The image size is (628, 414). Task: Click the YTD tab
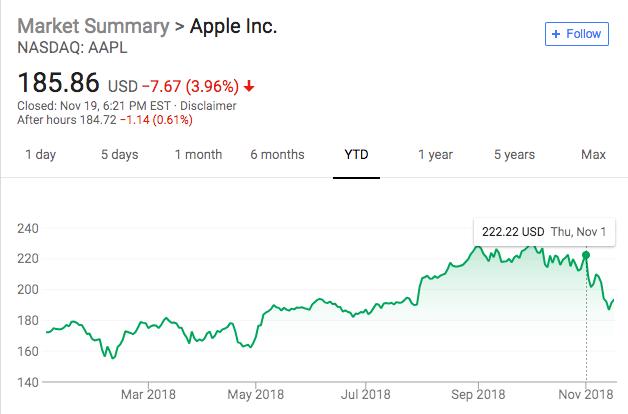tap(356, 155)
